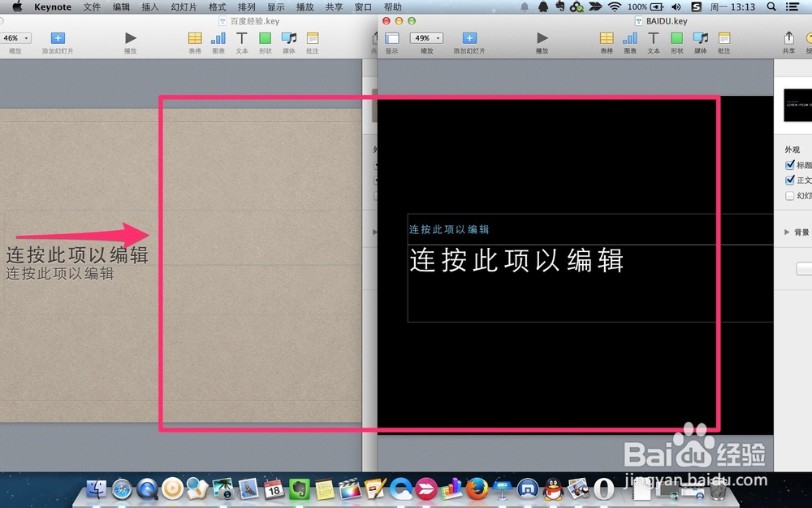812x508 pixels.
Task: Open Spotlight search magnifier
Action: [x=771, y=7]
